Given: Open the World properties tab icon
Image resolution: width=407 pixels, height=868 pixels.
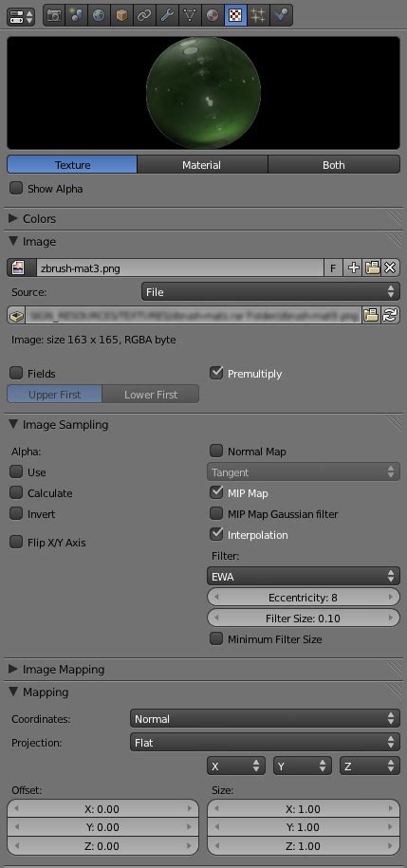Looking at the screenshot, I should coord(99,15).
